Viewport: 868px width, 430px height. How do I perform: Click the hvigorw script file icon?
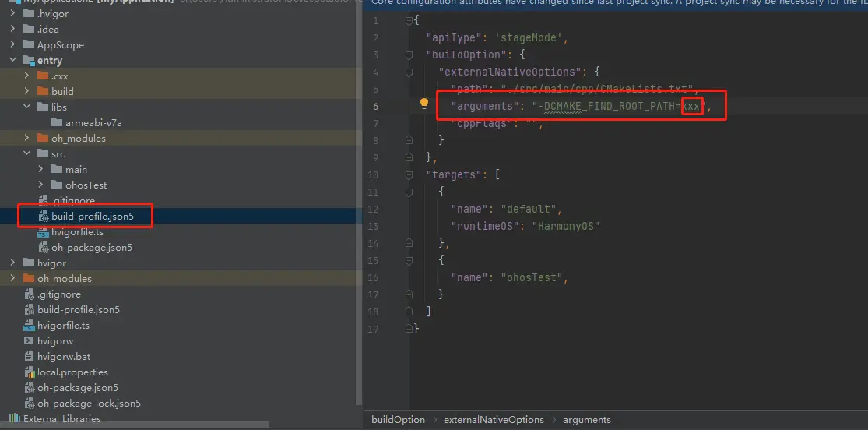click(29, 340)
